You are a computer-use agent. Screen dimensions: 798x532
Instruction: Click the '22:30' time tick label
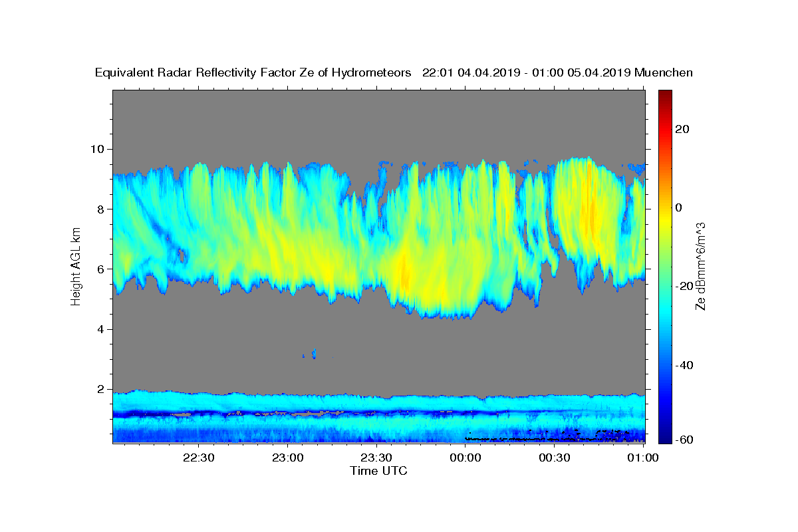click(x=199, y=458)
